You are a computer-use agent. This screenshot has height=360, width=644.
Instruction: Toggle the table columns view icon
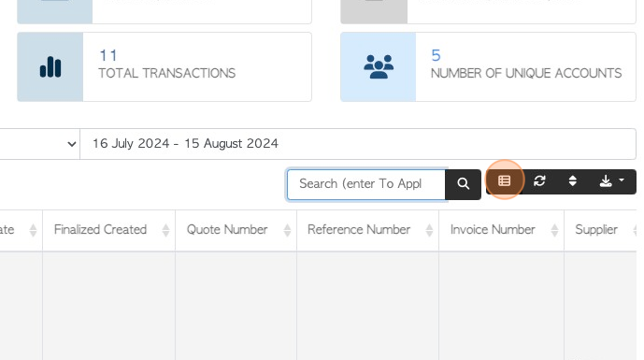pos(505,180)
